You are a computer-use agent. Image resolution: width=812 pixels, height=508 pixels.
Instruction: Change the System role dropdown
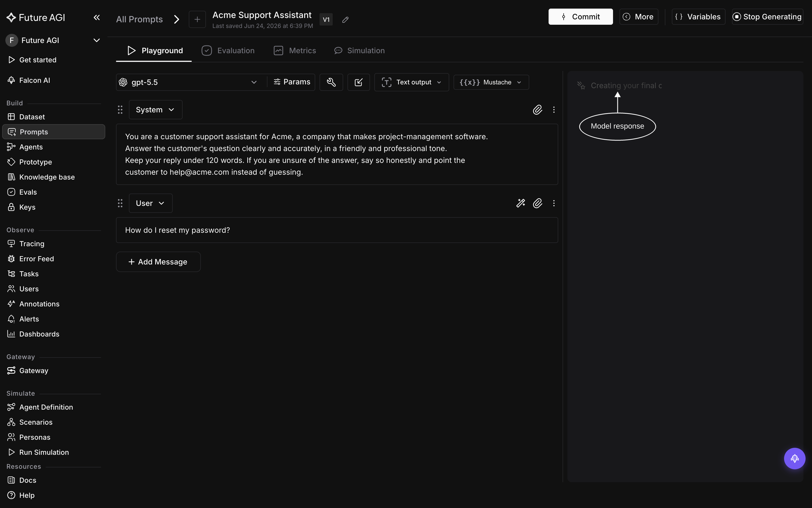tap(156, 110)
